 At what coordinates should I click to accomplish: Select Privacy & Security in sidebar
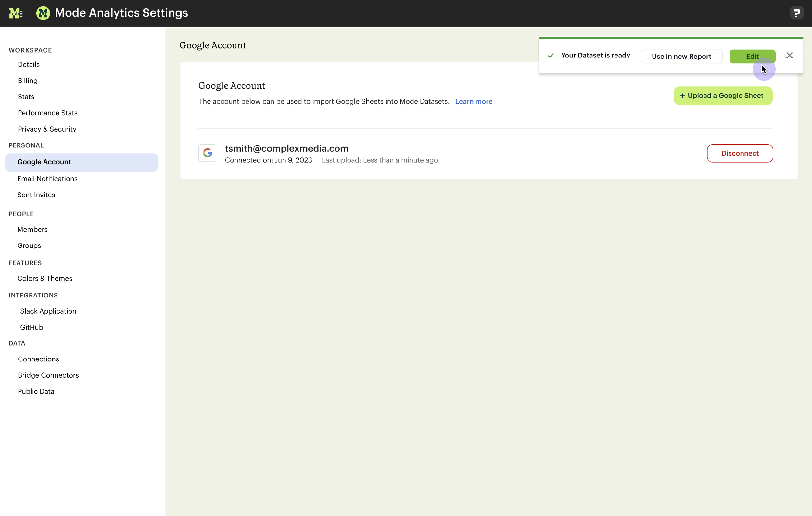(47, 129)
